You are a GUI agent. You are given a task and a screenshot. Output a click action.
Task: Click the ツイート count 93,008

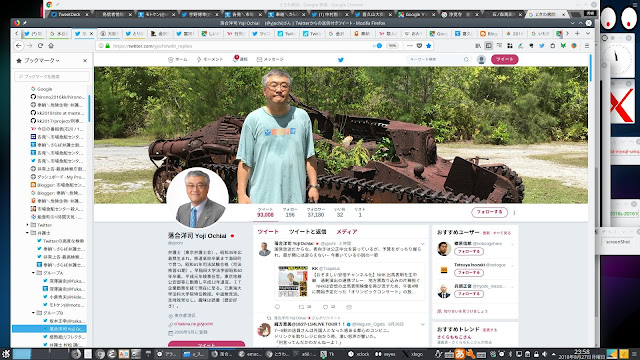tap(265, 212)
